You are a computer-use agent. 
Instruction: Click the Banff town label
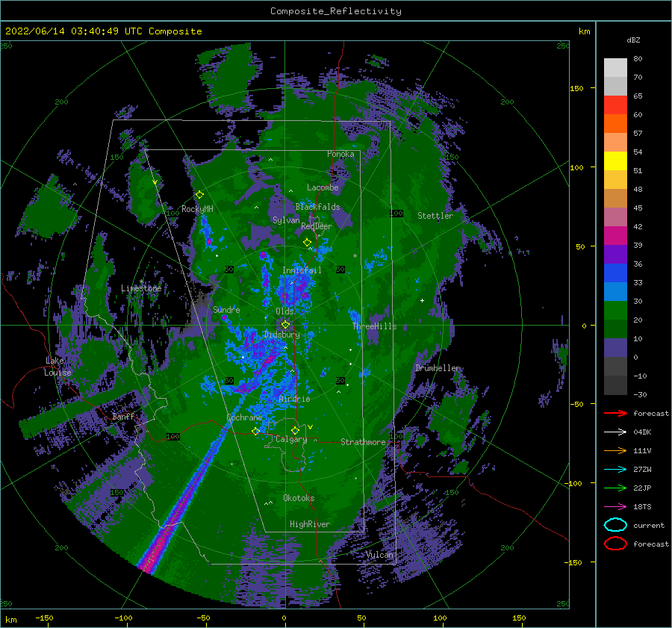[123, 416]
